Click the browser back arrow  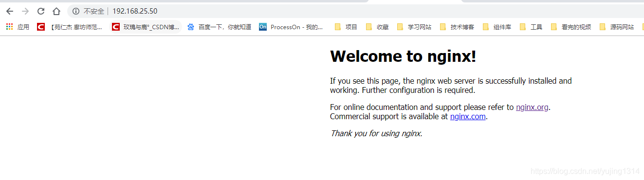click(x=10, y=11)
